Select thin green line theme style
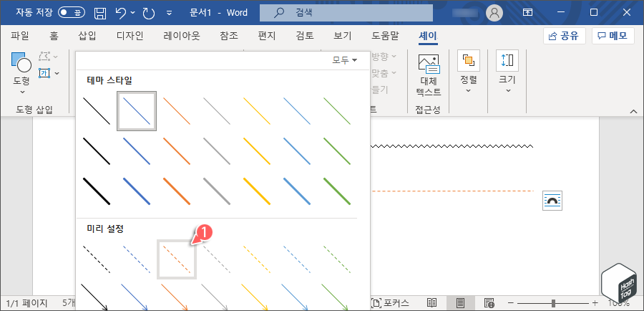 click(x=337, y=111)
